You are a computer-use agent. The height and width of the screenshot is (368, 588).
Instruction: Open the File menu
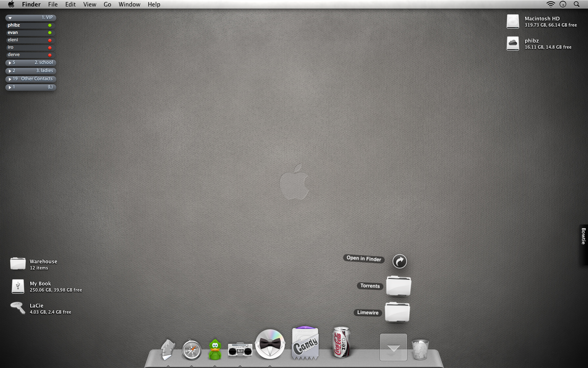coord(53,4)
